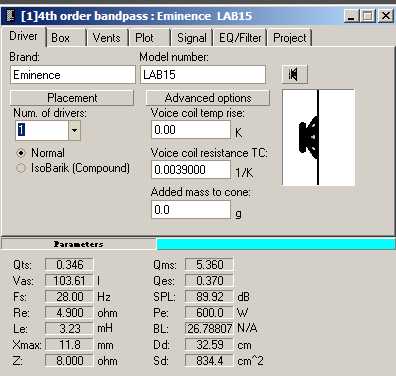Click the Qes value 0.370
Screen dimensions: 396x376
[209, 281]
